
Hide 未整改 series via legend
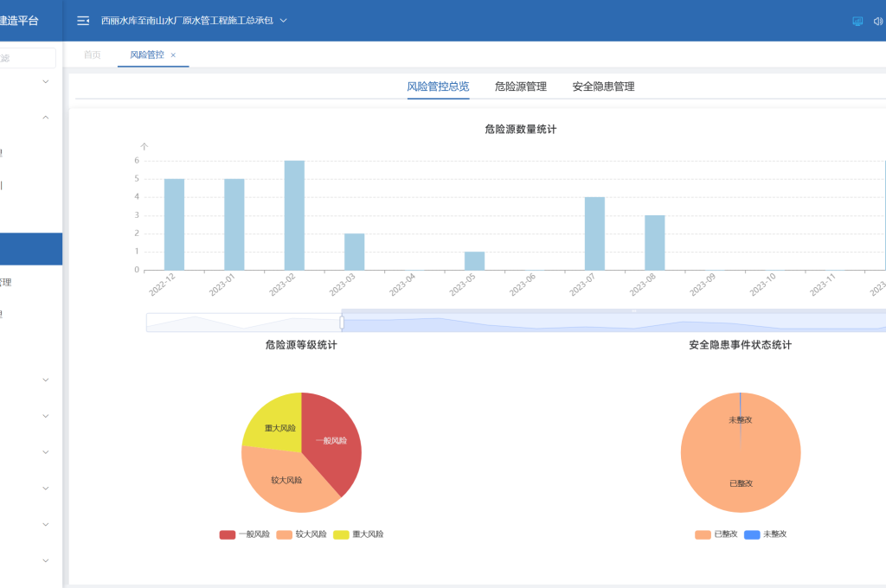point(765,534)
